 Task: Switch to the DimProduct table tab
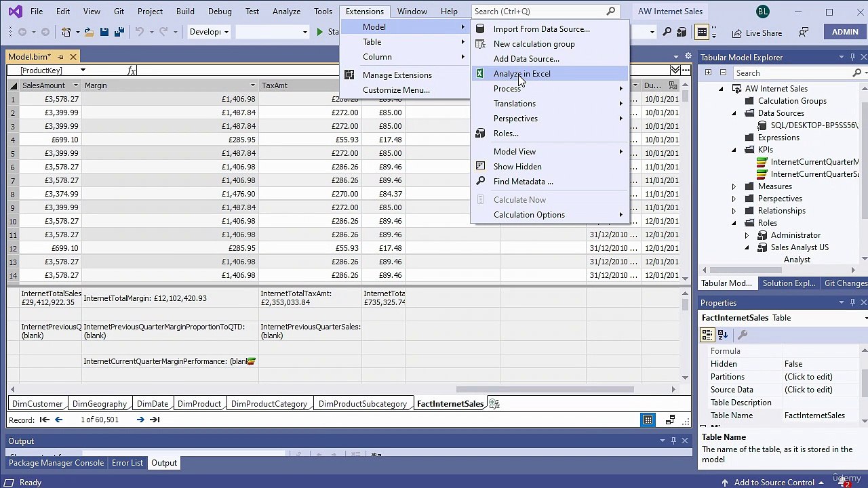coord(199,404)
